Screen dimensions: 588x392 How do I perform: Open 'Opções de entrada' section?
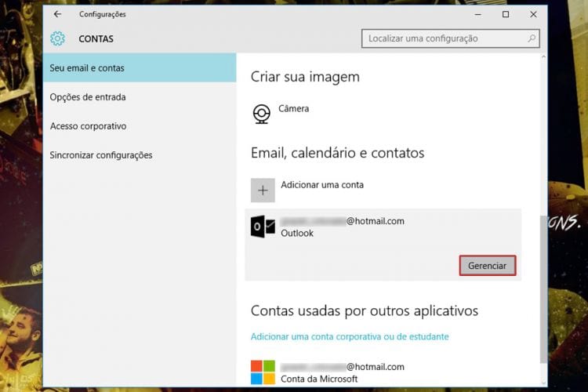click(140, 97)
